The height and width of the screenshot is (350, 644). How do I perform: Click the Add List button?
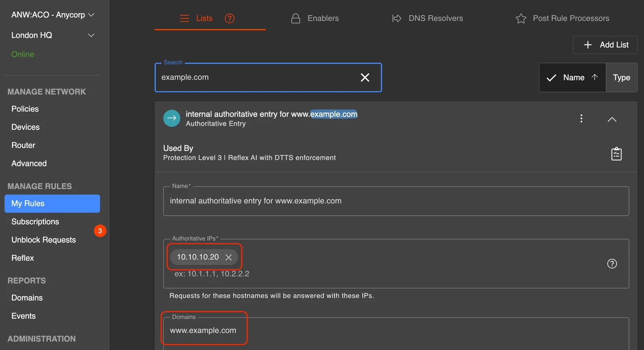coord(605,45)
